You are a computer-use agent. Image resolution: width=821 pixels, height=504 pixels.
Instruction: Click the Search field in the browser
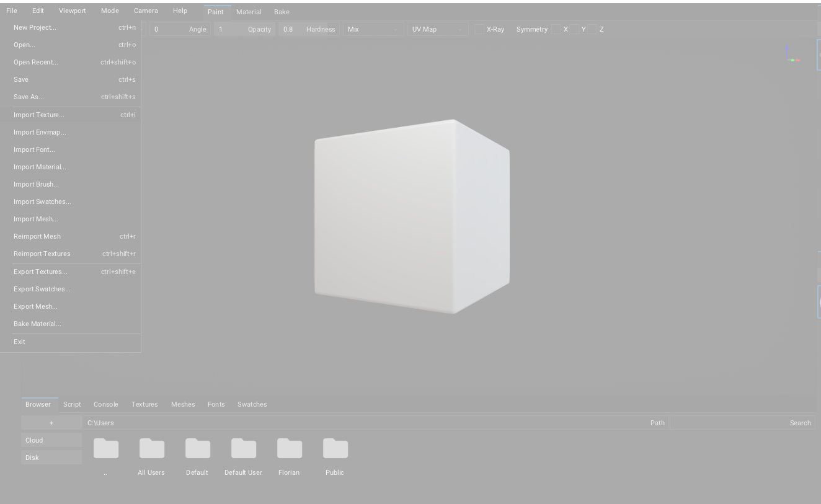click(x=744, y=423)
